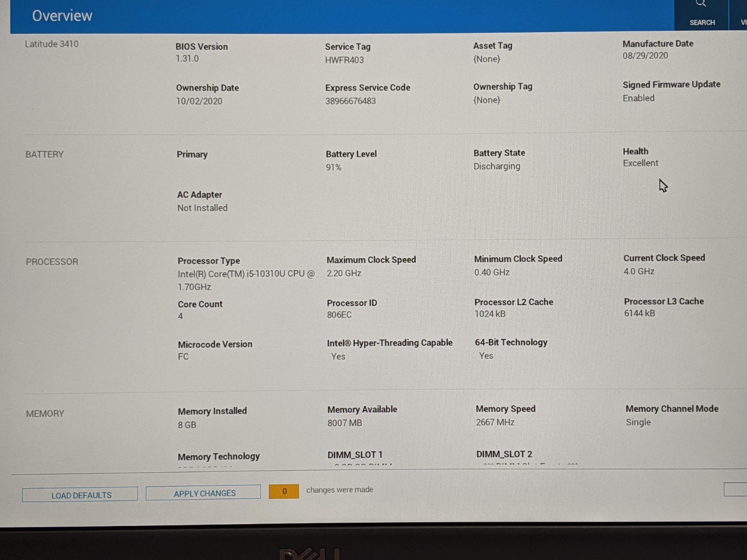The image size is (747, 560).
Task: Click the Asset Tag label
Action: tap(493, 46)
